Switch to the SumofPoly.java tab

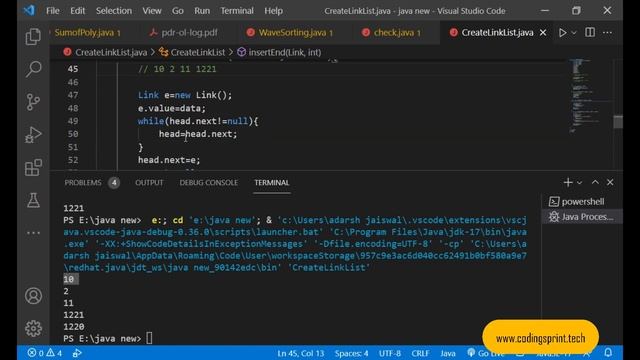pos(88,33)
